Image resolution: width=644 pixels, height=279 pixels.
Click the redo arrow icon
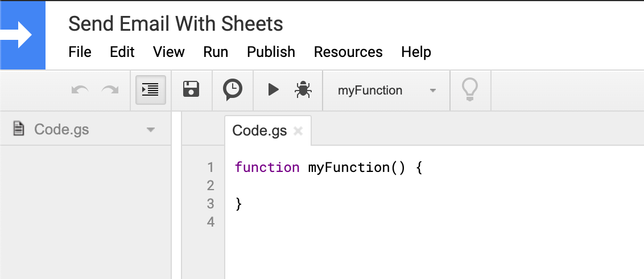pyautogui.click(x=110, y=90)
